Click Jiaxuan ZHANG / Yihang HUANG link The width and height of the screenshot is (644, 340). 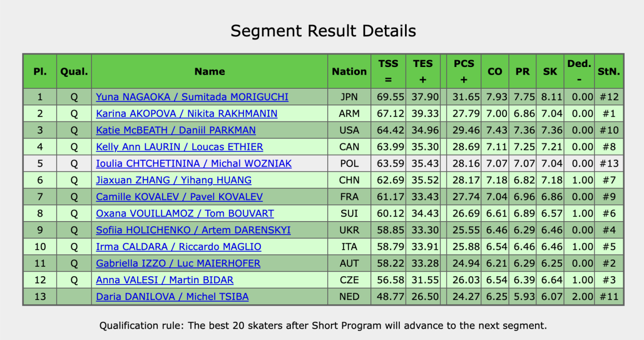[x=173, y=180]
